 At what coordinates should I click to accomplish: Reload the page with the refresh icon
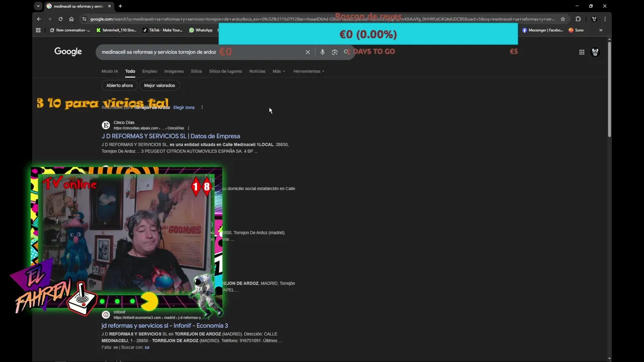coord(60,19)
